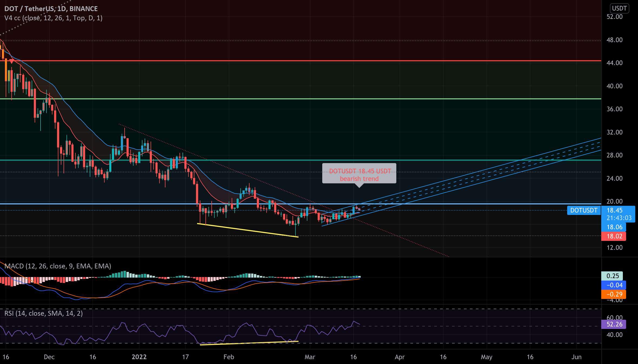Click the MACD indicator legend label

(58, 266)
